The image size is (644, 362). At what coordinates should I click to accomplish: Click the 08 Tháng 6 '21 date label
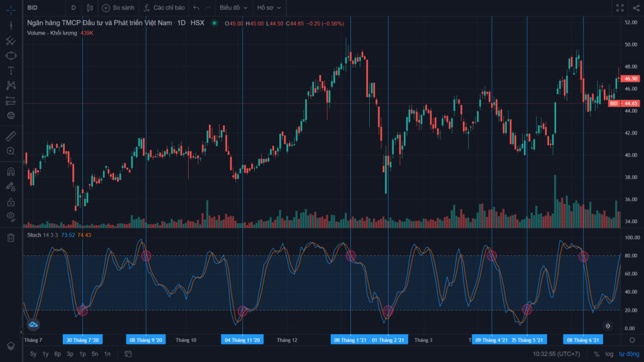[583, 340]
